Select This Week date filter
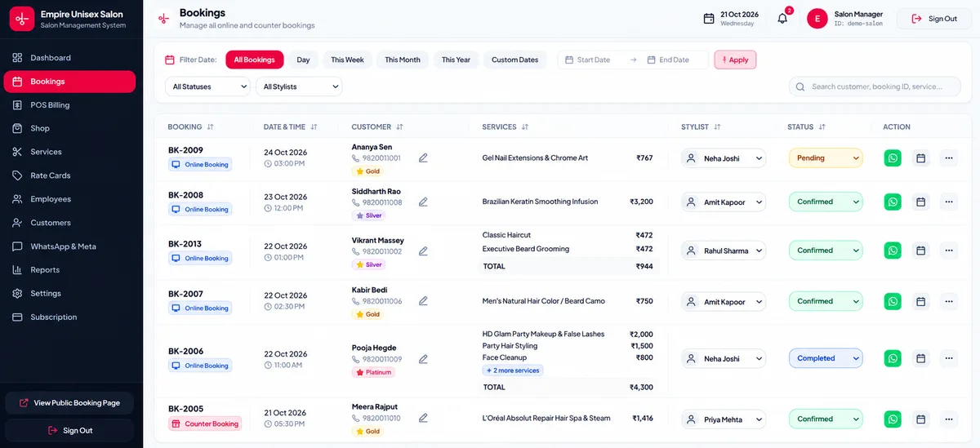The image size is (980, 448). click(347, 60)
